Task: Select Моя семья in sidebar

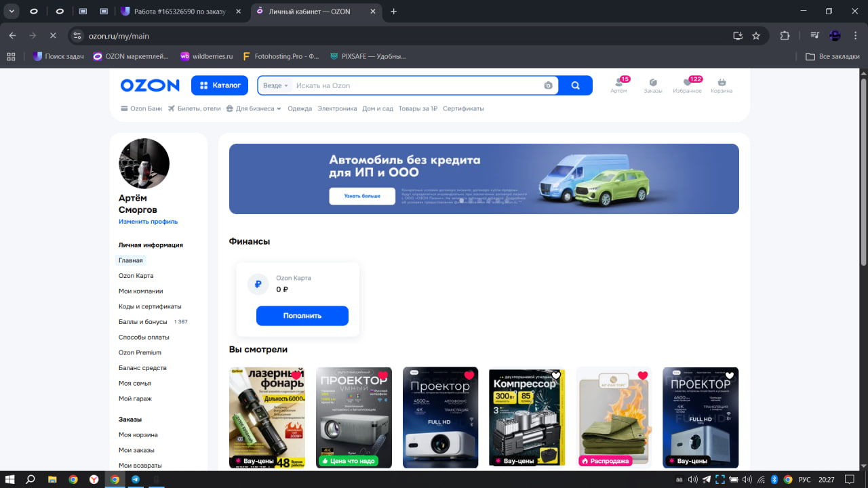Action: pyautogui.click(x=135, y=383)
